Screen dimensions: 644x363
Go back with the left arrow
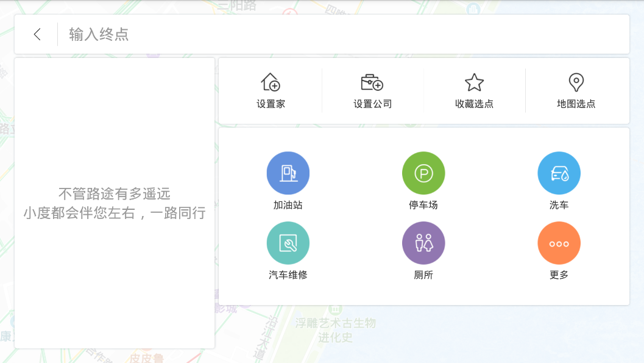(37, 34)
